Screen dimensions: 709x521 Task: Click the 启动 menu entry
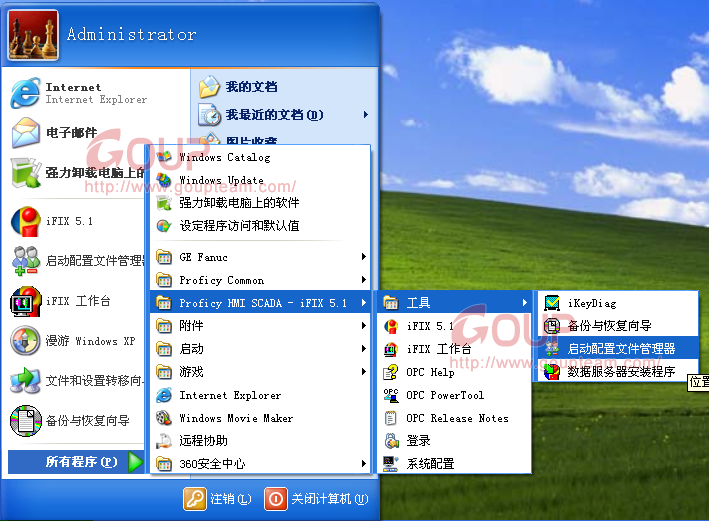coord(260,349)
